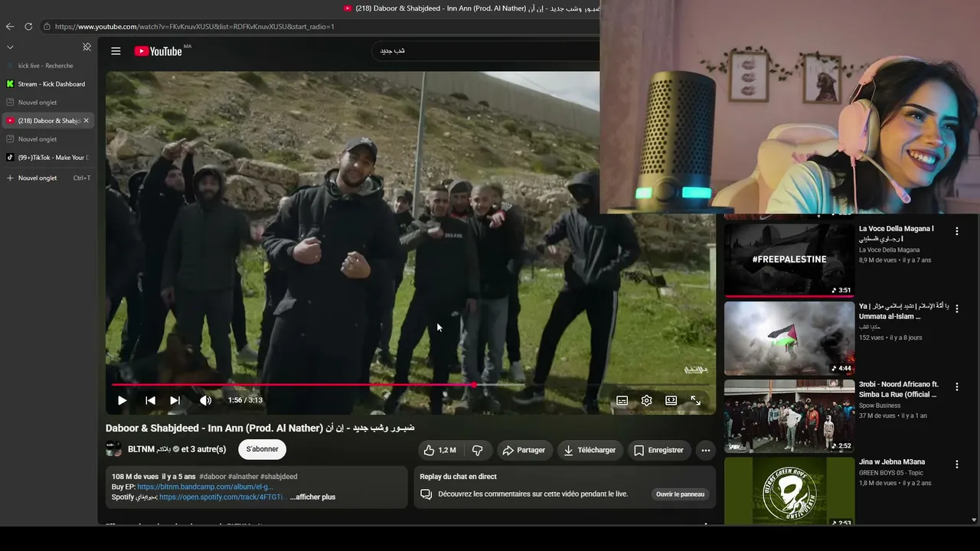Image resolution: width=980 pixels, height=551 pixels.
Task: Open the YouTube hamburger guide menu
Action: click(x=116, y=51)
